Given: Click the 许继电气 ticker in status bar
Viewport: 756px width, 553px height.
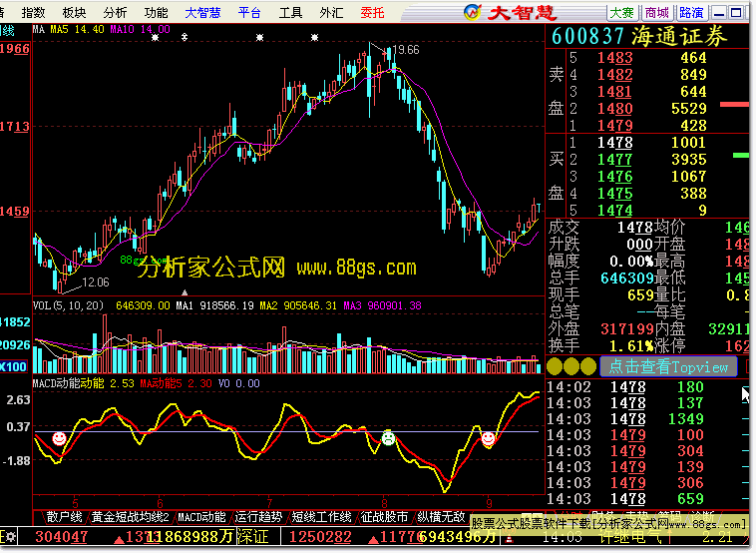Looking at the screenshot, I should click(x=631, y=537).
